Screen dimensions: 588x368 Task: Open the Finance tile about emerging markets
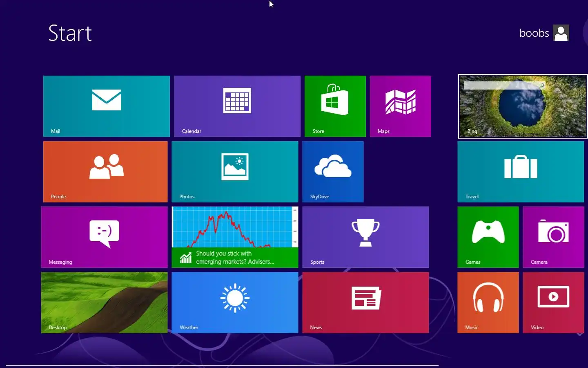click(235, 237)
